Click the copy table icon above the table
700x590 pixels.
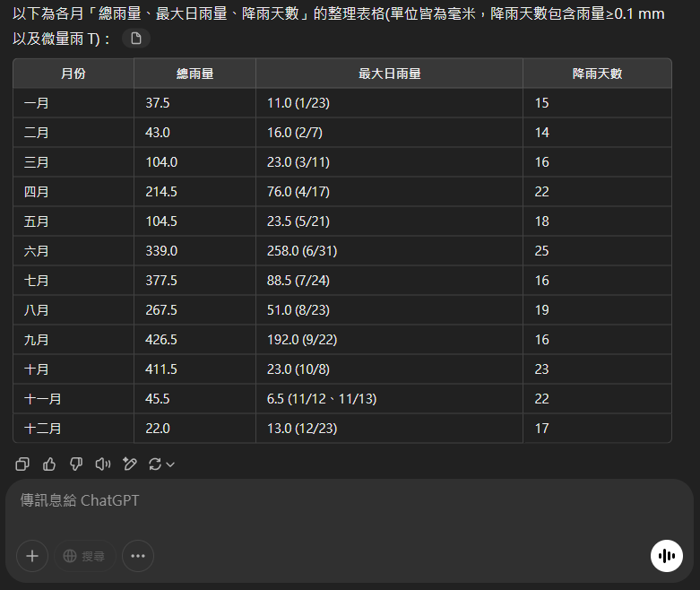pos(136,39)
